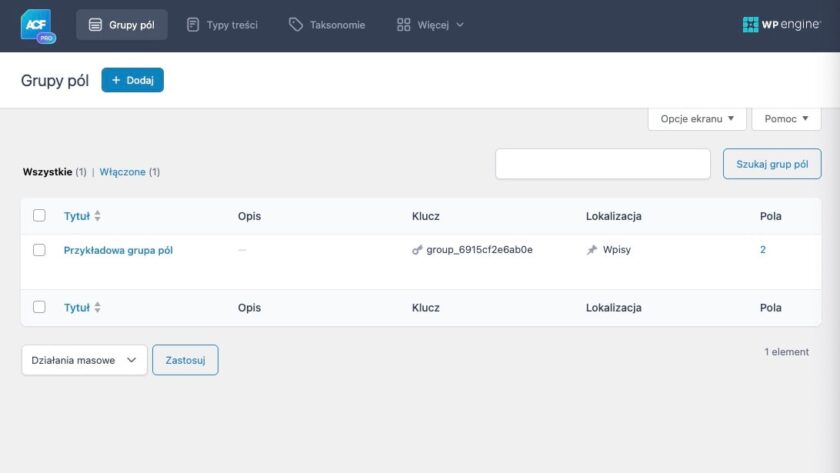840x473 pixels.
Task: Toggle the select-all checkbox in table header
Action: pos(39,215)
